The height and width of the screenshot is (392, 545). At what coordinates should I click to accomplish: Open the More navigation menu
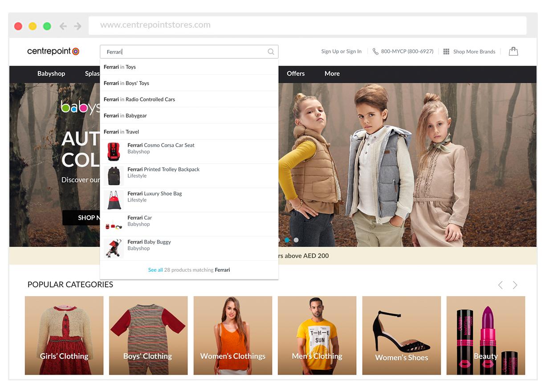(x=332, y=73)
